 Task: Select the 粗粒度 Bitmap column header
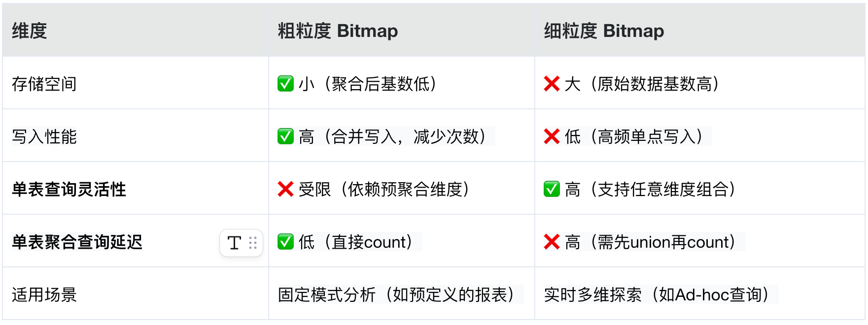402,31
